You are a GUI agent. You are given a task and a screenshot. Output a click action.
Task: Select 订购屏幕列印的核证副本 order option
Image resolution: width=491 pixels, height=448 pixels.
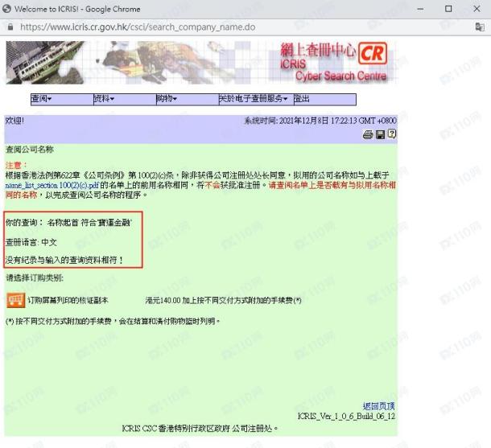(68, 300)
